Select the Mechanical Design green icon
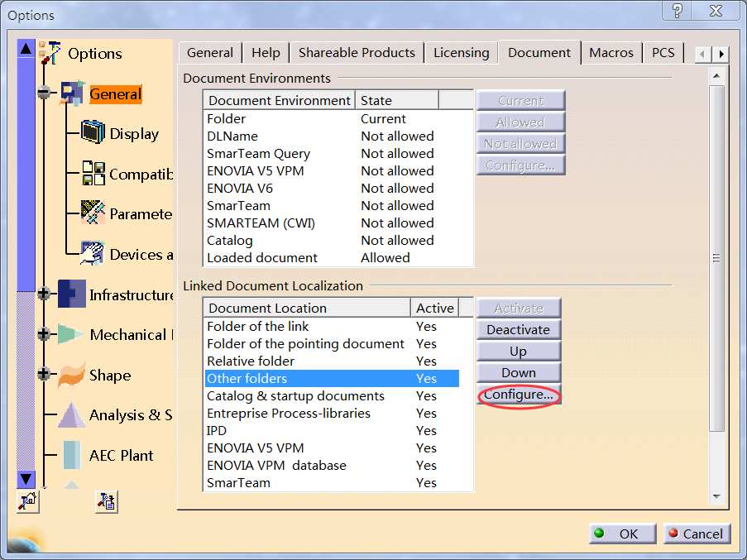This screenshot has width=747, height=560. tap(71, 334)
